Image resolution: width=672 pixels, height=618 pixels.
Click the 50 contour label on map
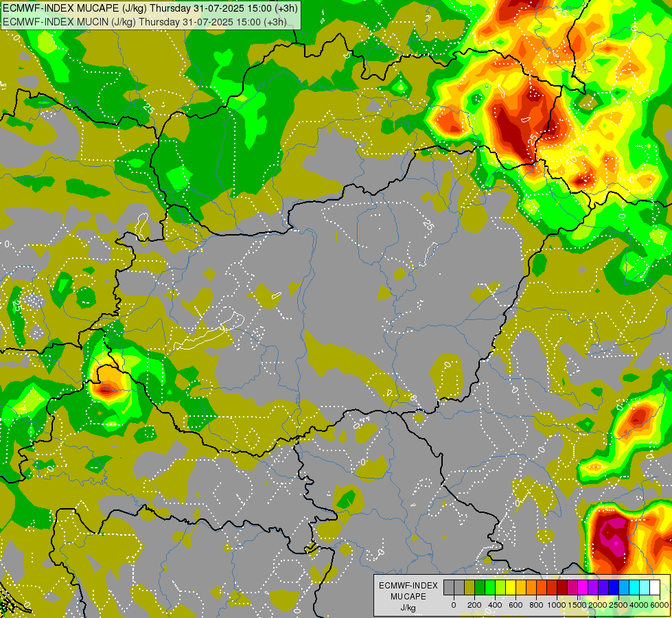pos(571,161)
